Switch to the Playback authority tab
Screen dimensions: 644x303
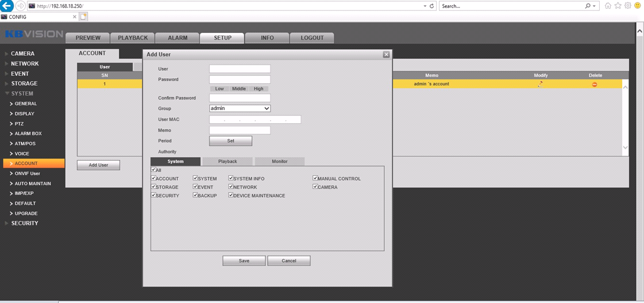[x=227, y=162]
